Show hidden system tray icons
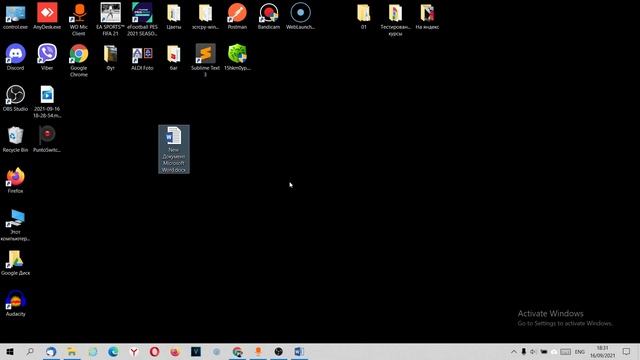The width and height of the screenshot is (640, 360). [x=513, y=352]
